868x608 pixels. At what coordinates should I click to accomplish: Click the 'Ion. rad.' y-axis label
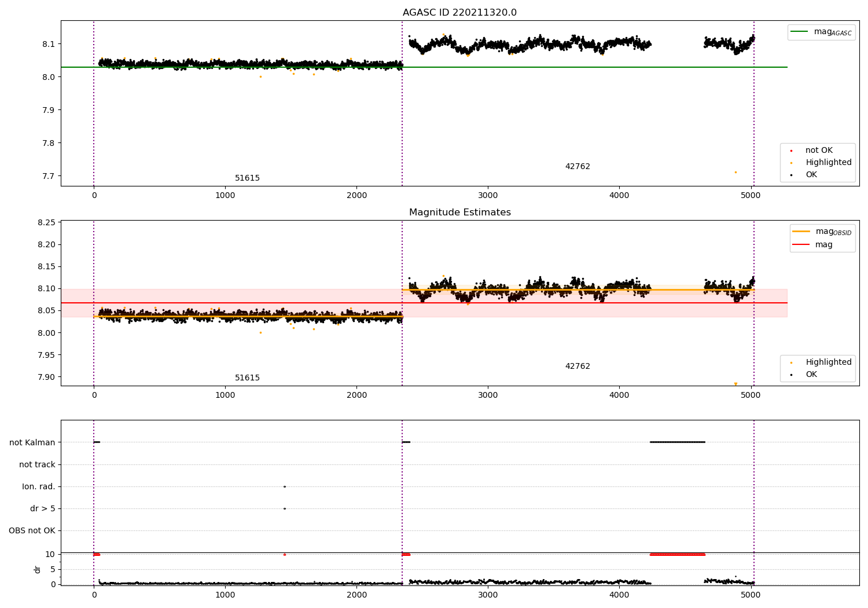(x=39, y=487)
